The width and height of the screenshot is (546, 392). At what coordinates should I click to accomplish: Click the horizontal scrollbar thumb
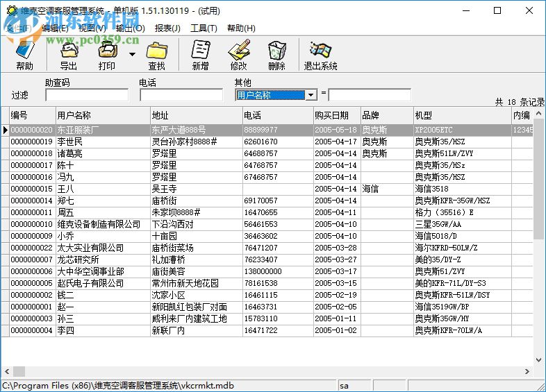19,371
